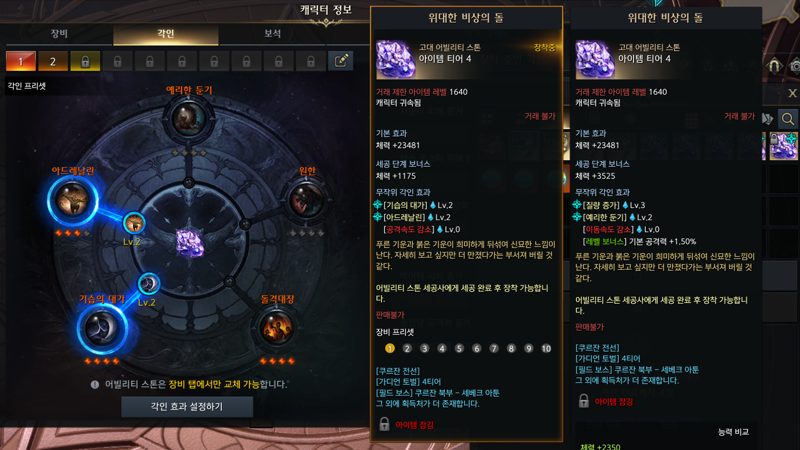Screen dimensions: 800x450
Task: Select the 아드레날린 engraving icon
Action: pyautogui.click(x=72, y=200)
